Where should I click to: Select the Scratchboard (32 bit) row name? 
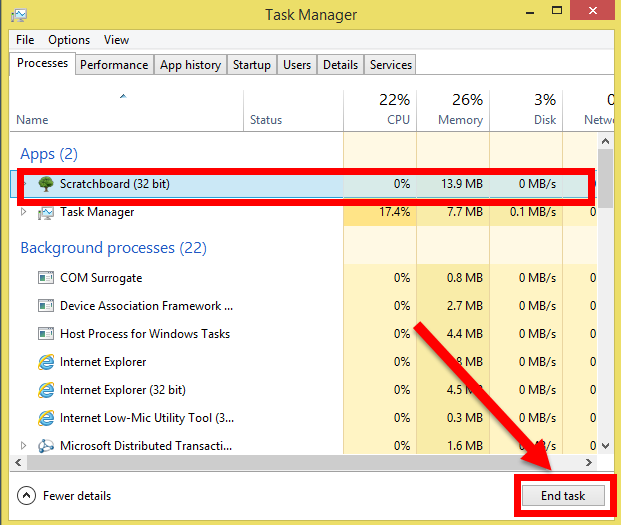tap(115, 184)
